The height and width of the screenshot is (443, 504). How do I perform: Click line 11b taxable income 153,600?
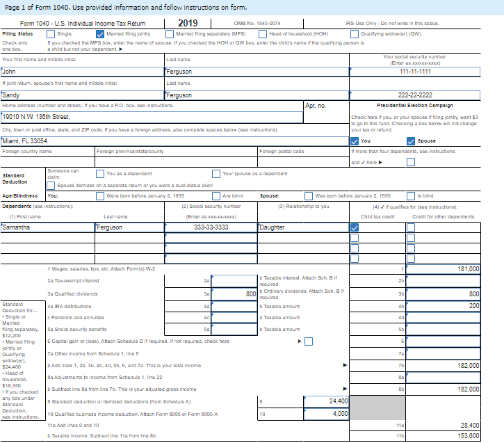(x=444, y=436)
